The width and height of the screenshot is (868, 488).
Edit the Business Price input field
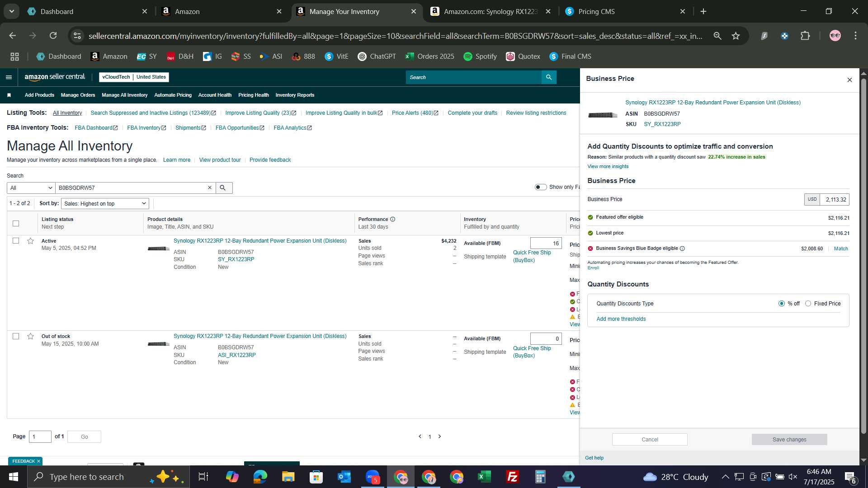tap(835, 200)
